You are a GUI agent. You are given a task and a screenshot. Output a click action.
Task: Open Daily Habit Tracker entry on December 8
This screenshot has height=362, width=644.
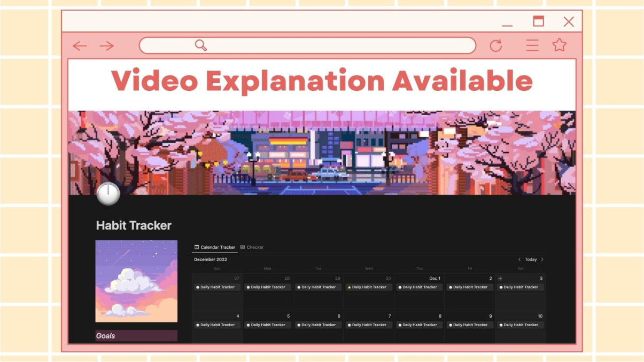coord(420,325)
